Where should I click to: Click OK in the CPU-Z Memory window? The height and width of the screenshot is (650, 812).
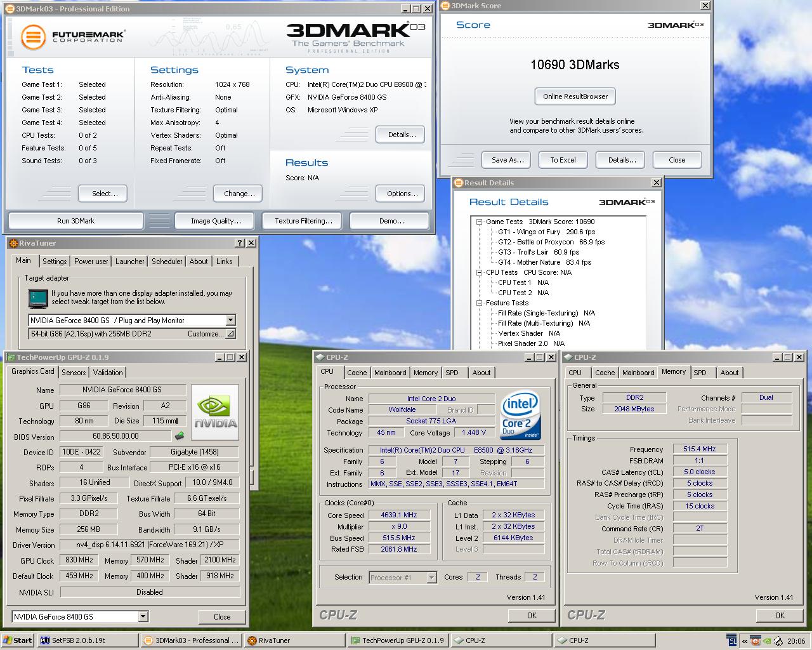(780, 615)
